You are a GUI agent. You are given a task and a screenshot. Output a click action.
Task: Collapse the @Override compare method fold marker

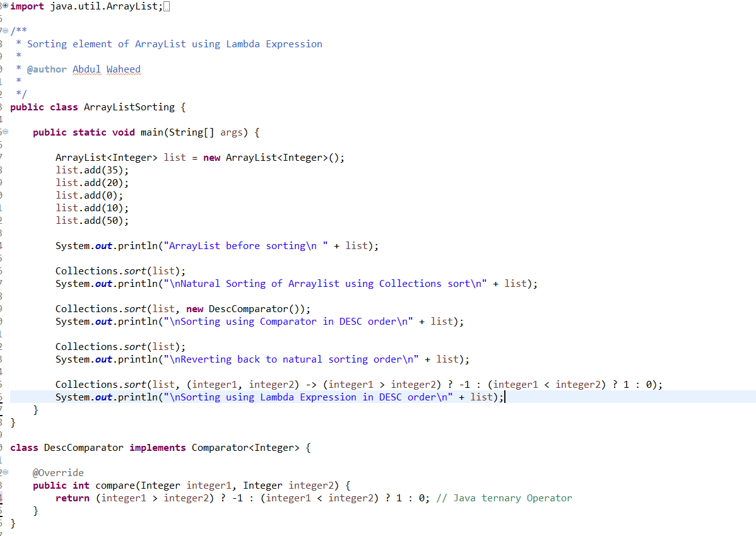click(4, 472)
